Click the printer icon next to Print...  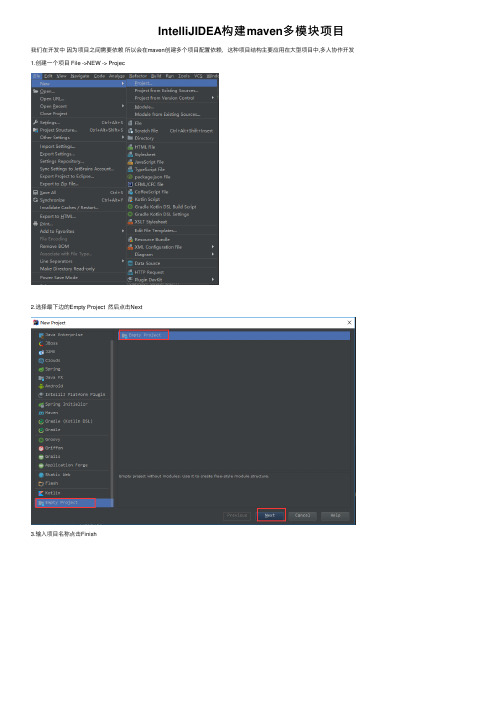coord(35,224)
